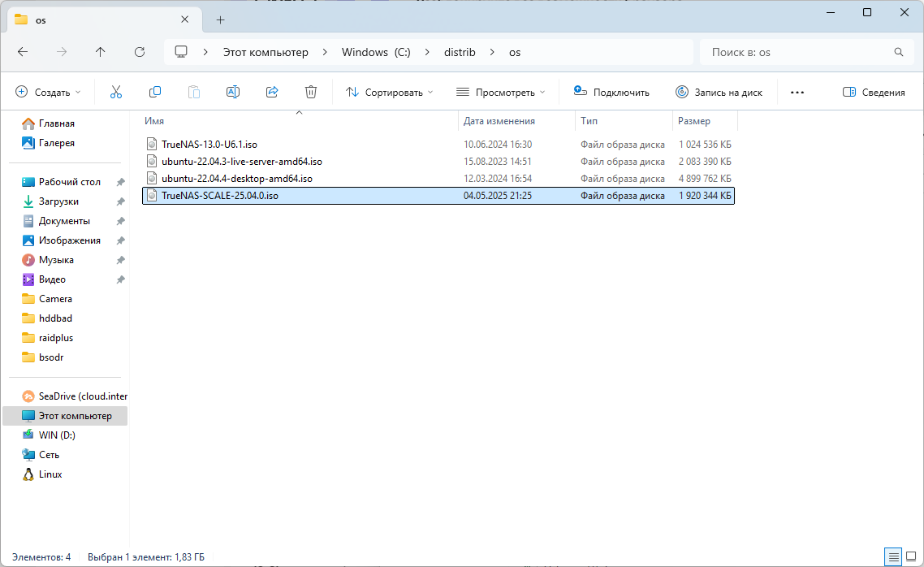This screenshot has height=567, width=924.
Task: Navigate to Этот компьютер in address bar
Action: tap(266, 52)
